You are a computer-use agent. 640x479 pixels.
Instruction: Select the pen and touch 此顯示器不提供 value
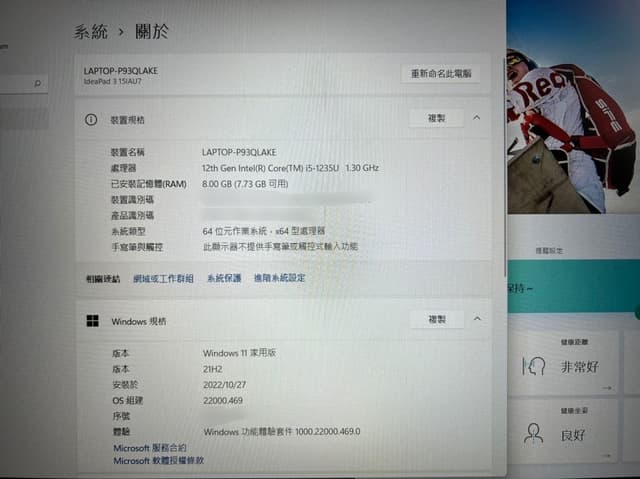[281, 246]
